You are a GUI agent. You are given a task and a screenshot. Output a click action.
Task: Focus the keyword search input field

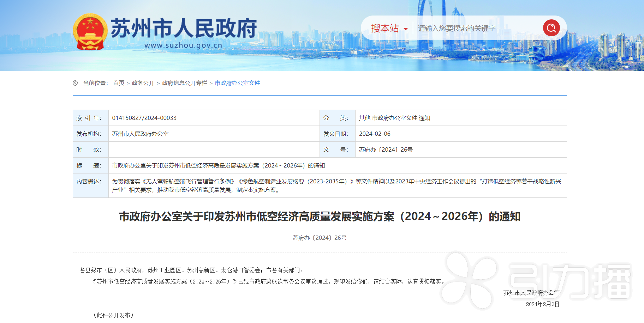coord(477,28)
